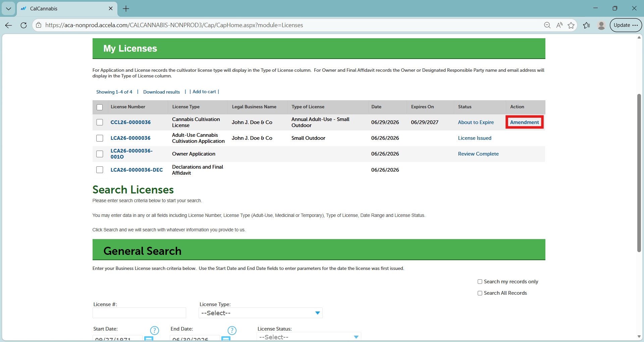Reload the CalCannabis page

point(23,25)
